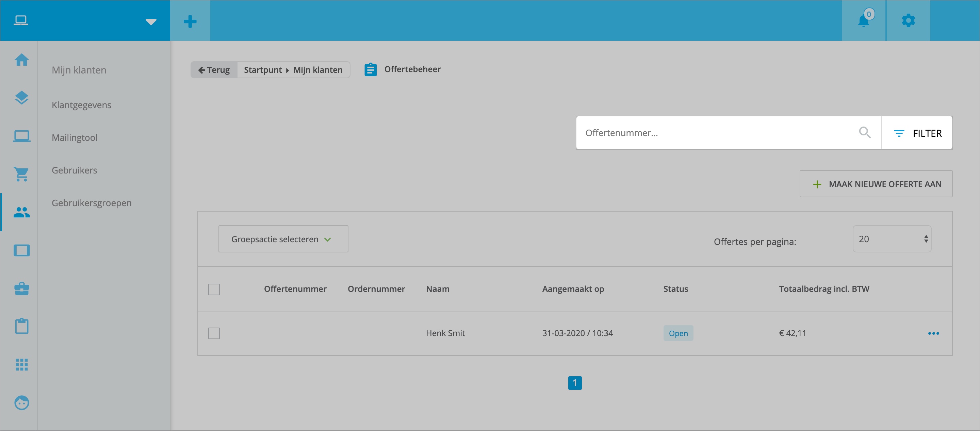
Task: Click the laptop icon in top-left header
Action: (20, 20)
